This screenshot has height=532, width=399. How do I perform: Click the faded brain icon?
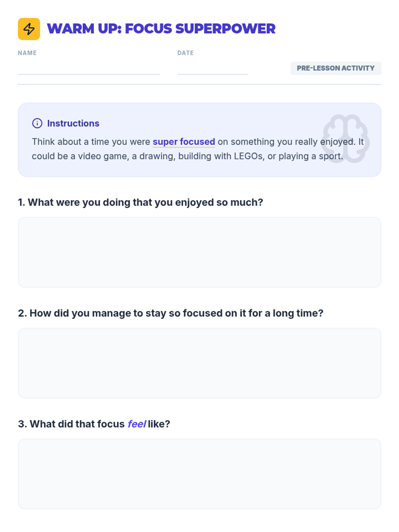point(345,138)
